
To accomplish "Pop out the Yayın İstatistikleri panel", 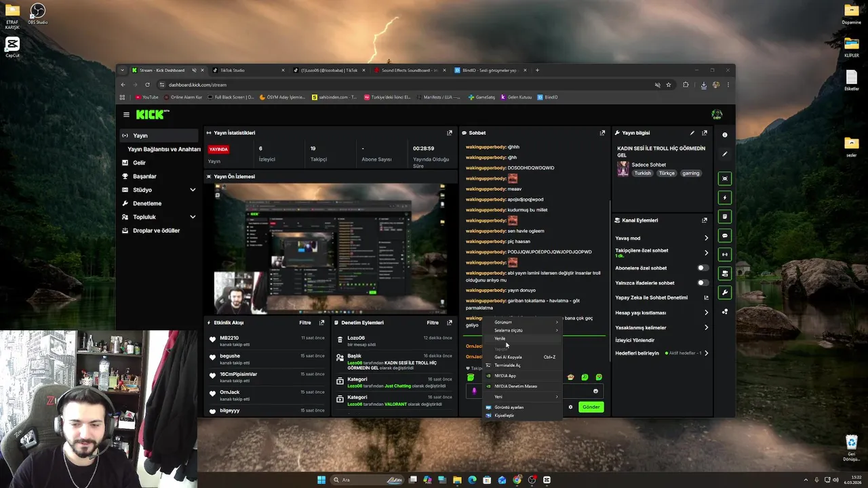I will (x=449, y=133).
